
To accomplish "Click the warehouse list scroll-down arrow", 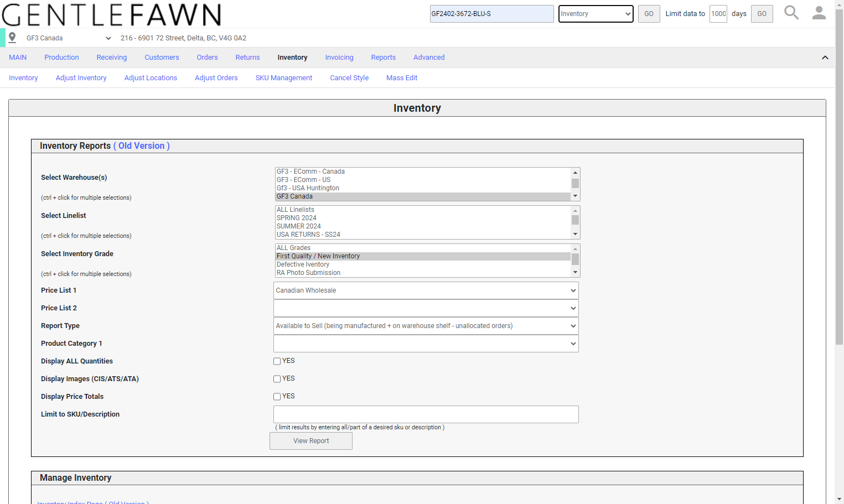I will pos(575,196).
